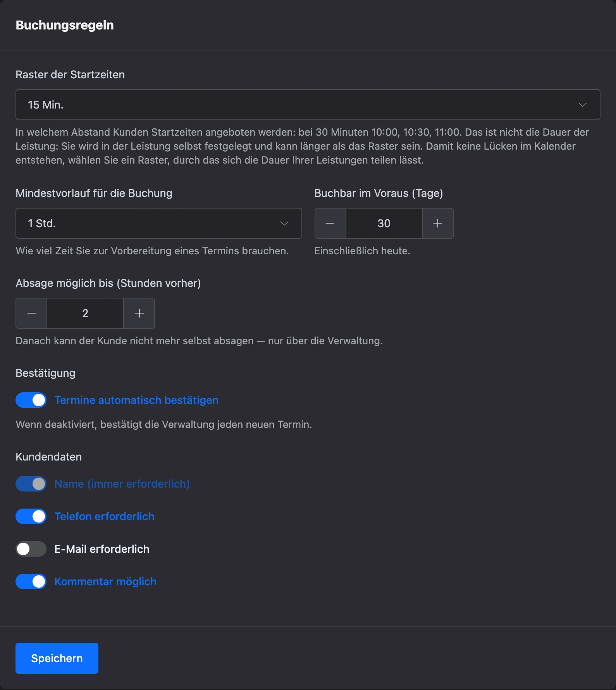Turn off Kommentar möglich switch
616x690 pixels.
click(31, 581)
